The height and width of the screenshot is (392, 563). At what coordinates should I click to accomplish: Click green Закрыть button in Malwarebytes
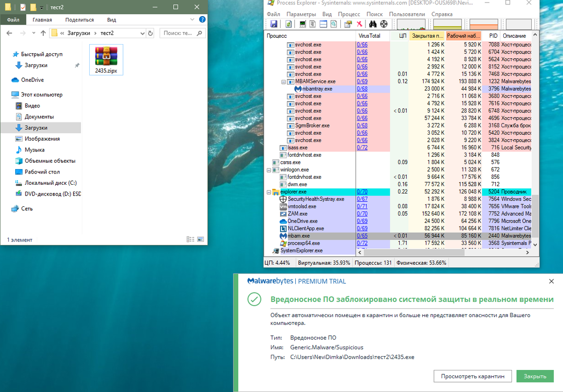coord(535,376)
